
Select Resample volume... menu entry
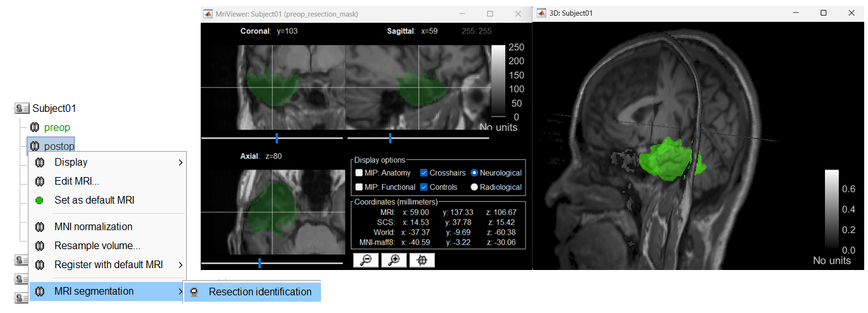[x=97, y=246]
